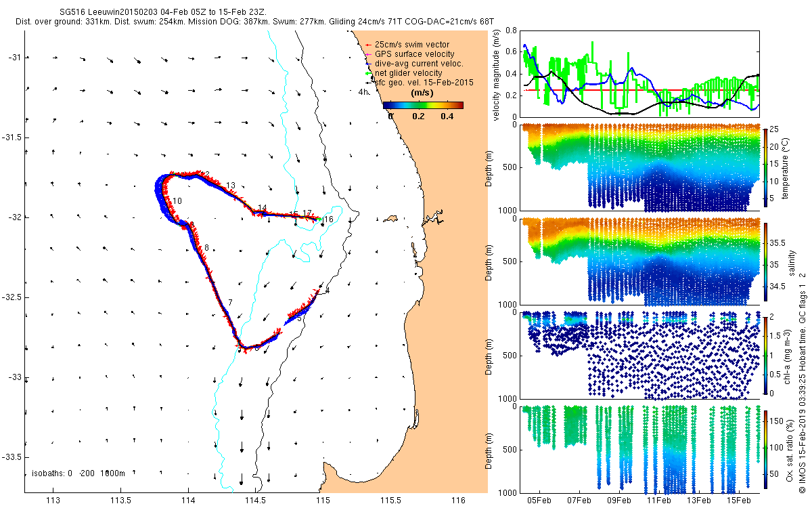Click waypoint number 13 on glider track
The image size is (812, 508).
pos(230,186)
